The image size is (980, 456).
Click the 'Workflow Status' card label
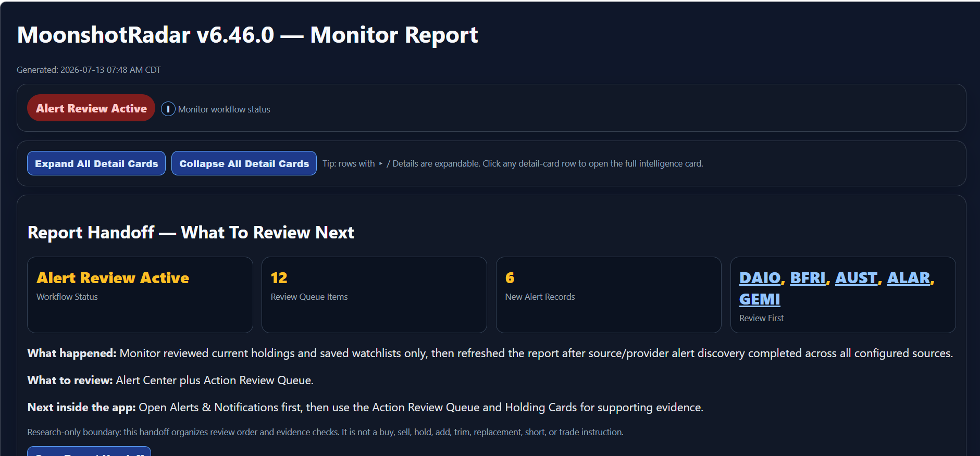(x=67, y=297)
